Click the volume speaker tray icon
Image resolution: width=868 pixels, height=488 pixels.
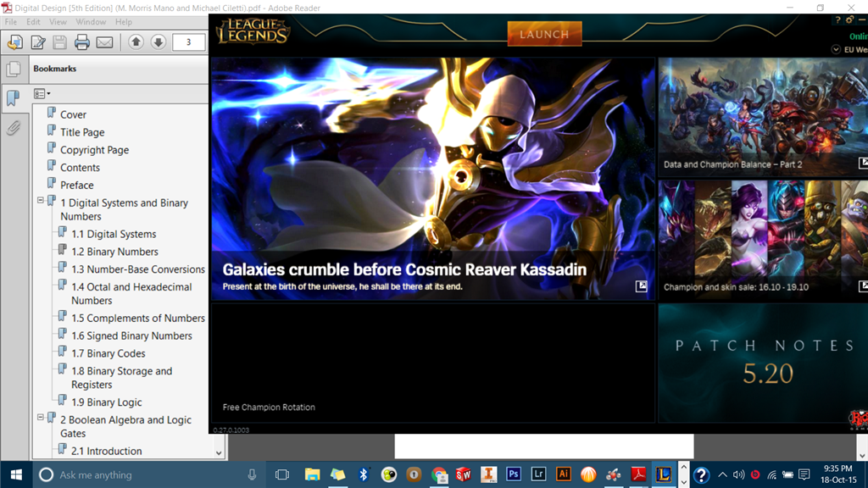tap(738, 474)
